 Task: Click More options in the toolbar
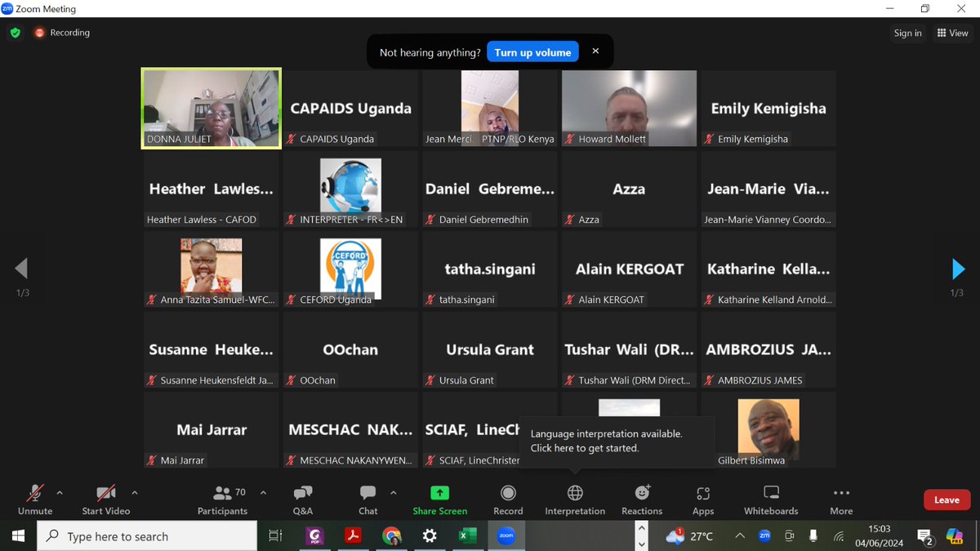[840, 498]
